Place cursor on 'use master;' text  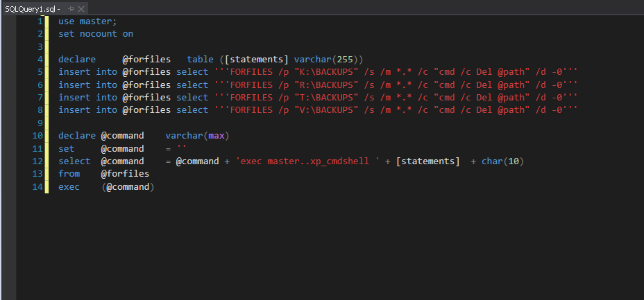point(87,21)
